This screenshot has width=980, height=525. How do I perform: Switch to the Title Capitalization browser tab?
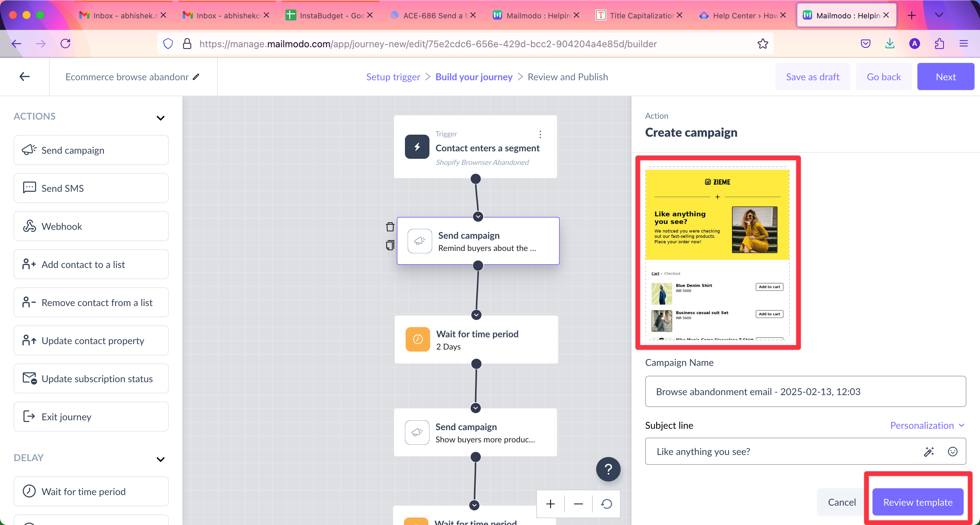[x=639, y=15]
